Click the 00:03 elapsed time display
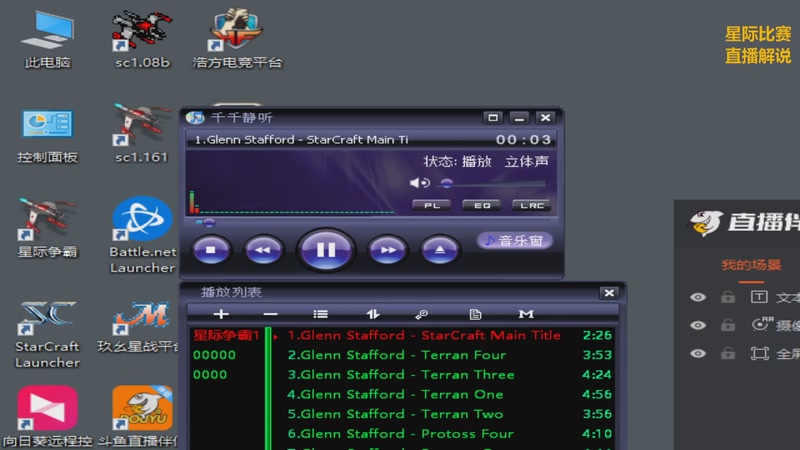Viewport: 800px width, 450px height. coord(523,140)
